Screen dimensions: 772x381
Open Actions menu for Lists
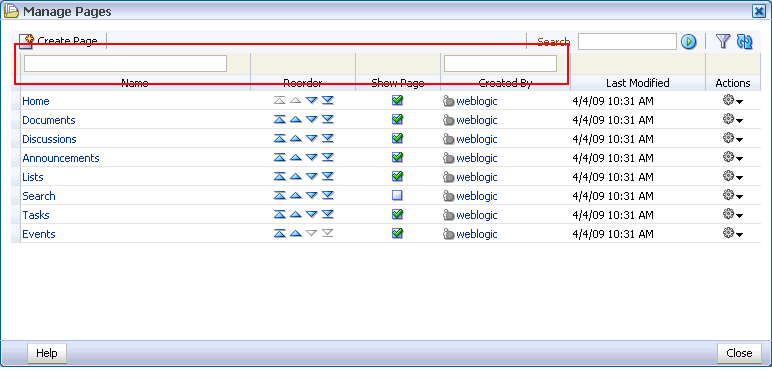(733, 177)
